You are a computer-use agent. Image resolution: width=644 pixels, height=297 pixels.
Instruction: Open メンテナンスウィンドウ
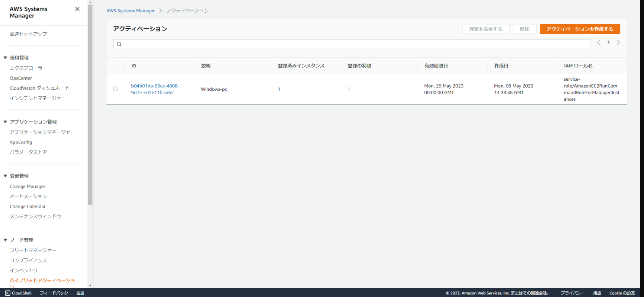tap(35, 216)
